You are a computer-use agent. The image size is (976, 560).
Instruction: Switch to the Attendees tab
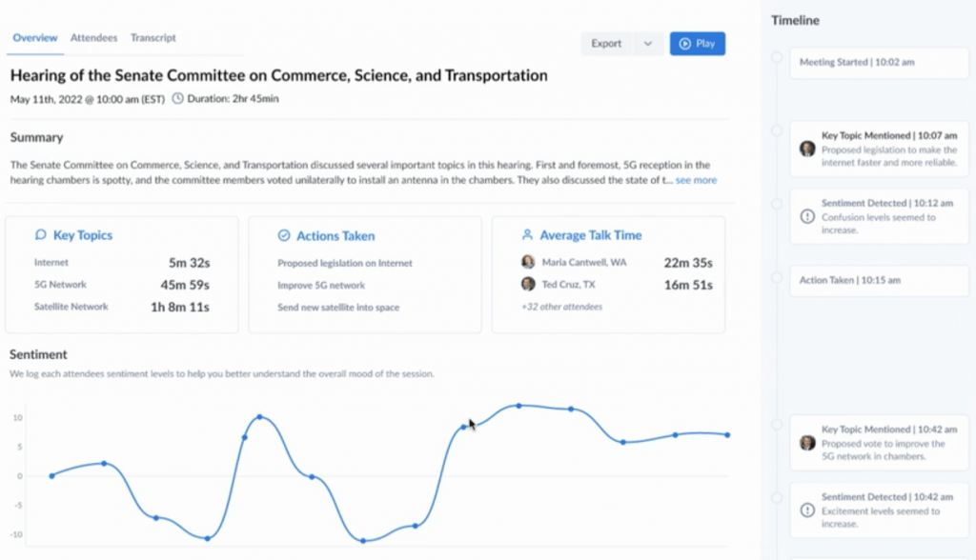click(93, 38)
